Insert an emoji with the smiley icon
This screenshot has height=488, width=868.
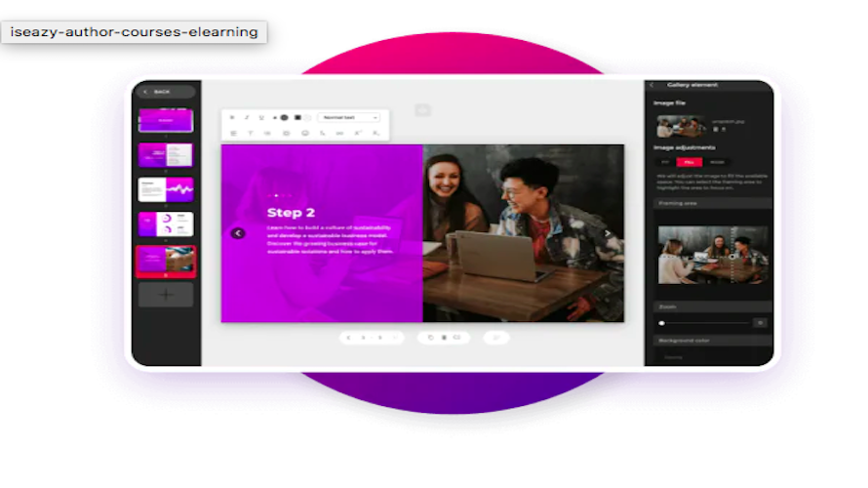[x=305, y=133]
